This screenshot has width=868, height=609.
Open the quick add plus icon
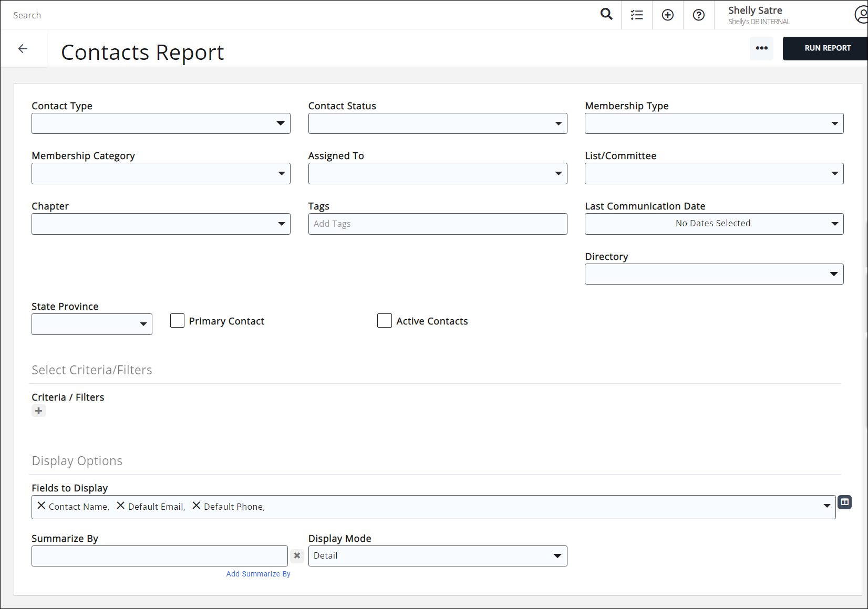point(667,15)
